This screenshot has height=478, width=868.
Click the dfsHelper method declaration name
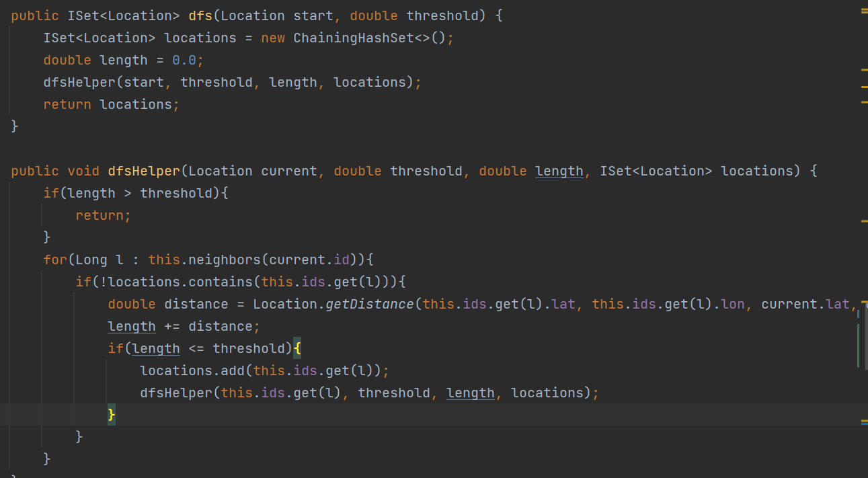[x=144, y=171]
